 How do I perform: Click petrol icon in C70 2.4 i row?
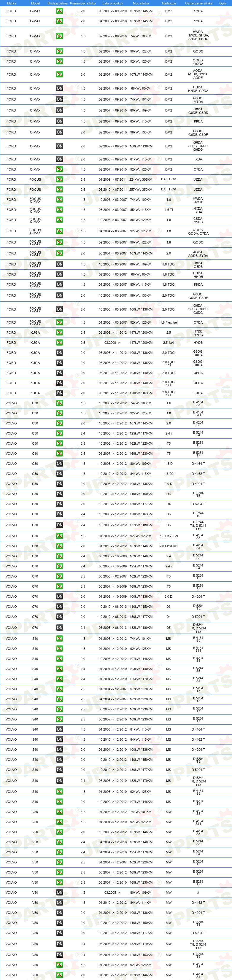(60, 566)
